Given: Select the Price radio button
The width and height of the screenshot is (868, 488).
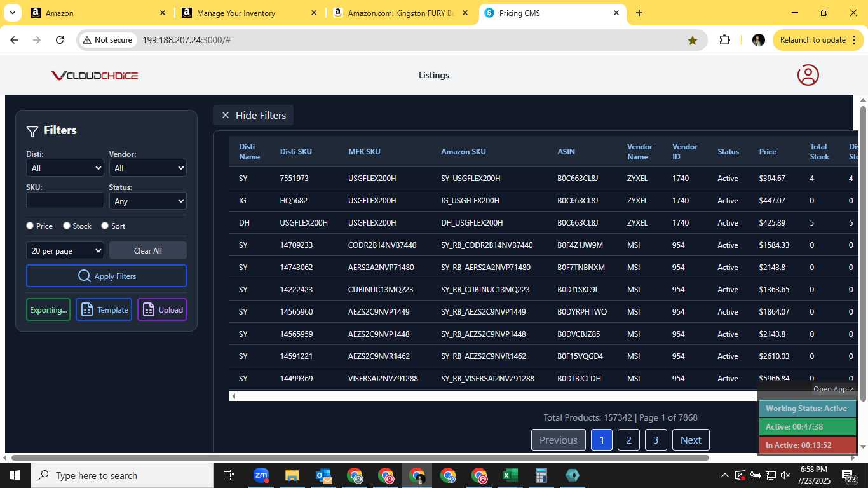Looking at the screenshot, I should coord(30,226).
